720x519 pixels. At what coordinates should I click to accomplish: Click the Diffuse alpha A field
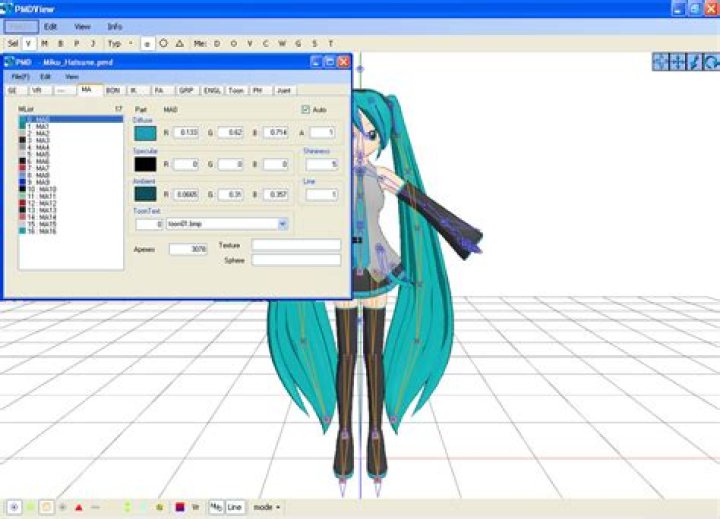322,133
